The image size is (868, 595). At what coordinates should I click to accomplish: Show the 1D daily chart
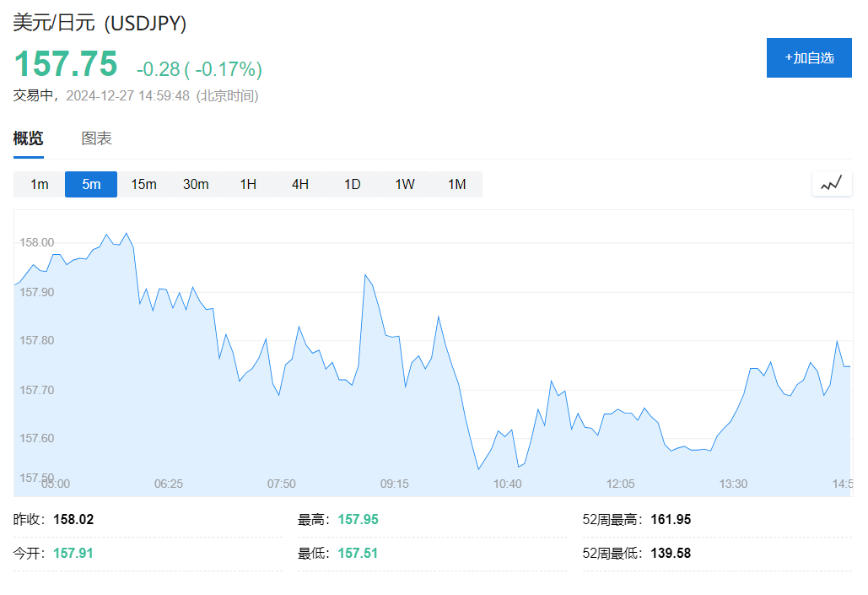click(353, 184)
